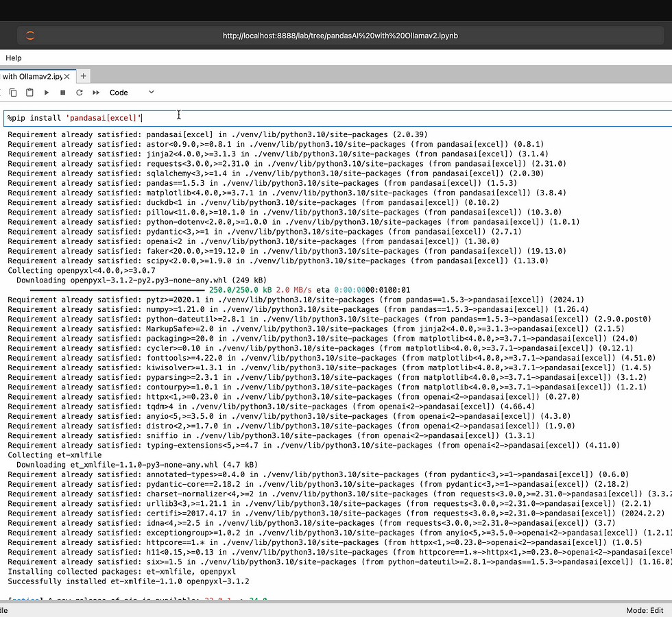Restart kernel and run all cells icon
Image resolution: width=672 pixels, height=617 pixels.
click(x=96, y=93)
